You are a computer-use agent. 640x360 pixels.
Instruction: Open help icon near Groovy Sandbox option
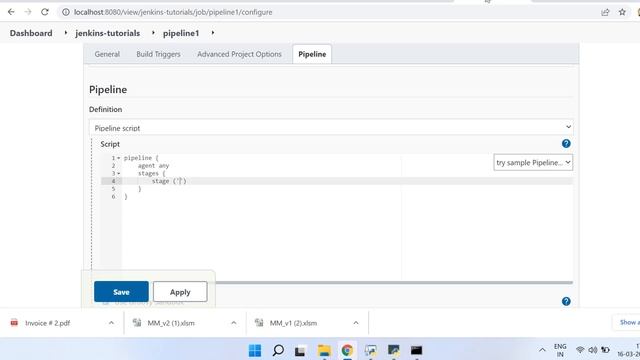(x=566, y=301)
